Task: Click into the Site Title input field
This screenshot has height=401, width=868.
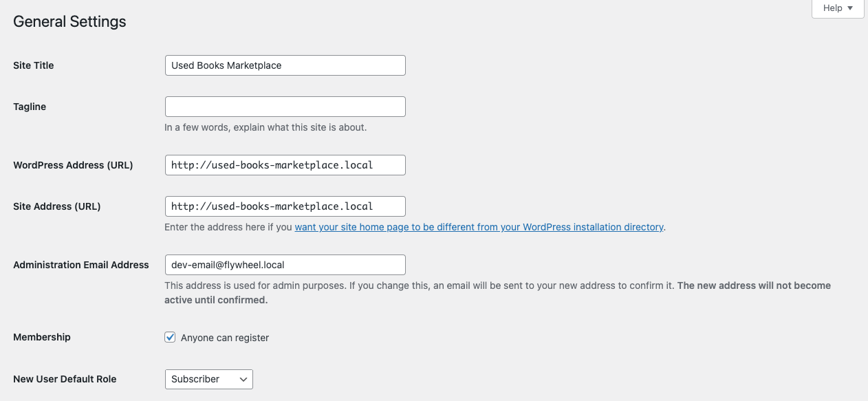Action: click(x=285, y=65)
